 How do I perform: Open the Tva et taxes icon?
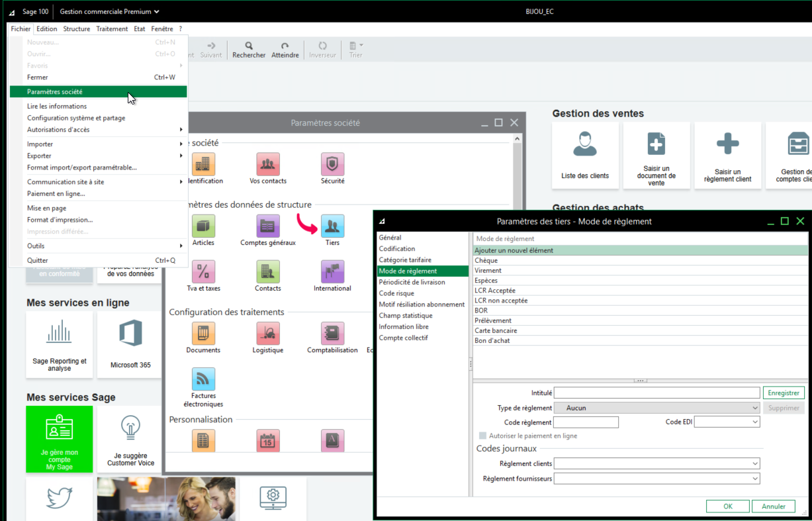(203, 271)
